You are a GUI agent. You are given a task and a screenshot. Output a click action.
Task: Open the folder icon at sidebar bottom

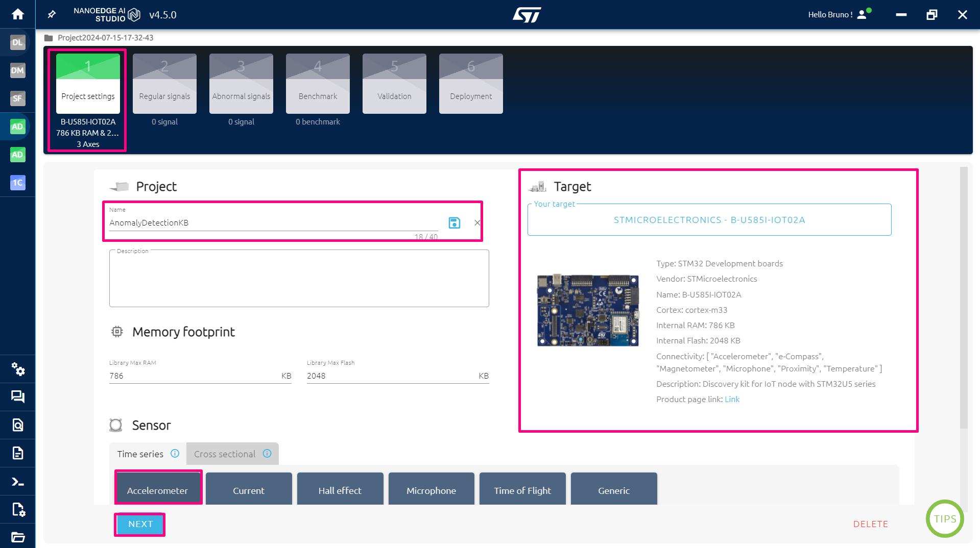pyautogui.click(x=18, y=536)
